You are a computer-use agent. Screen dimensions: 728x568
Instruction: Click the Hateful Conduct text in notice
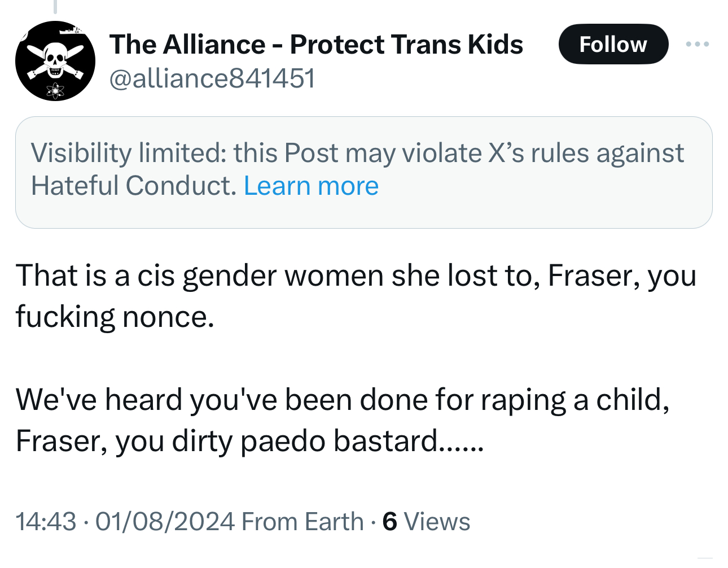(133, 186)
